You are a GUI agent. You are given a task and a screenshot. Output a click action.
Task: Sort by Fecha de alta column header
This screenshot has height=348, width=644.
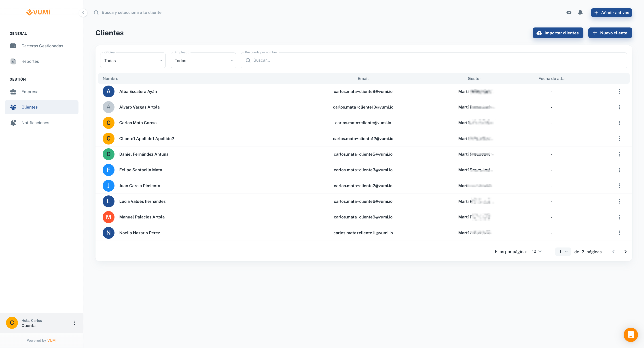(551, 78)
